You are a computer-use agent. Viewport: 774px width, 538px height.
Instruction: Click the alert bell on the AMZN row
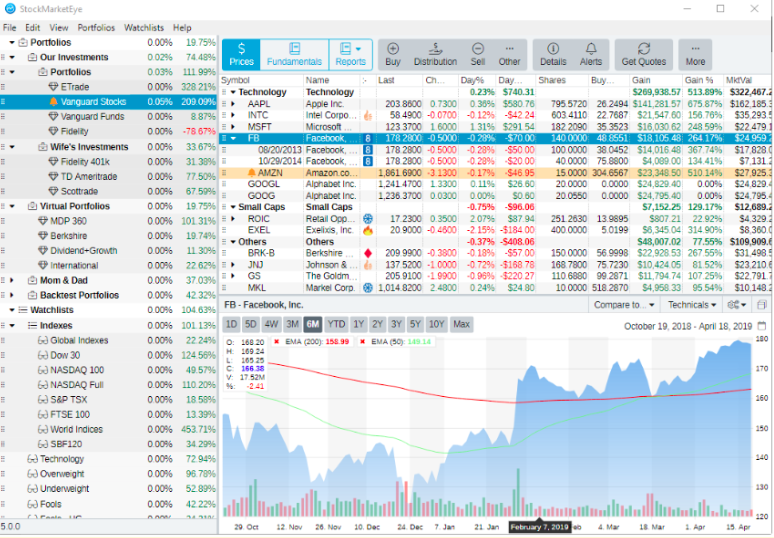[251, 173]
